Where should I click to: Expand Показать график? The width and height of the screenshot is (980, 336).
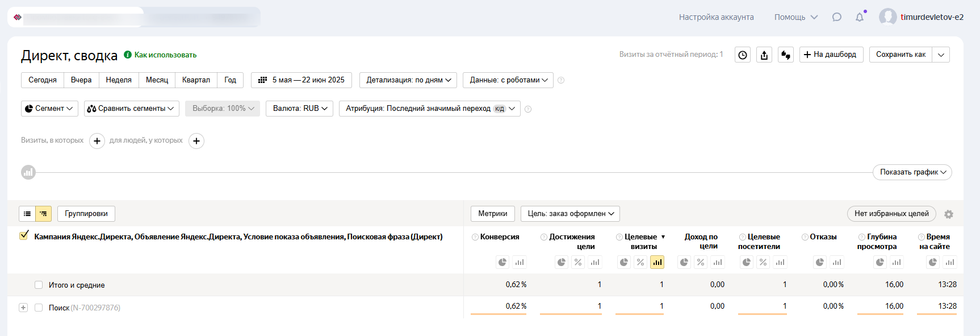coord(912,172)
